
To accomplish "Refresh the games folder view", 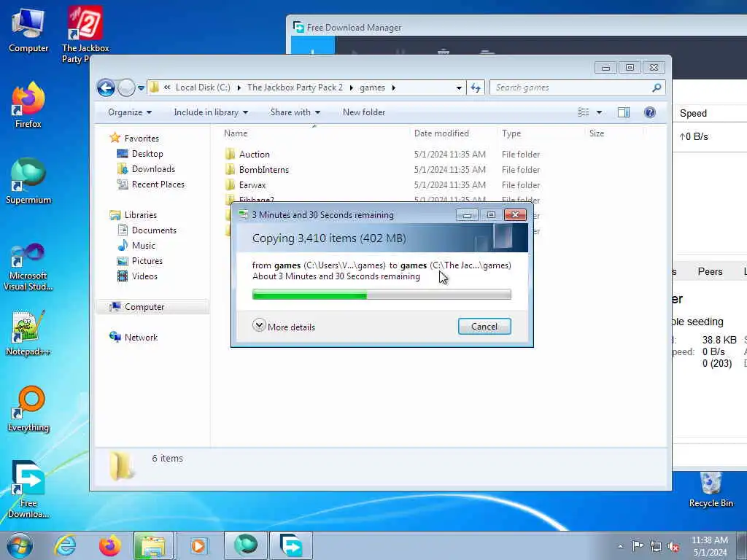I will 476,87.
